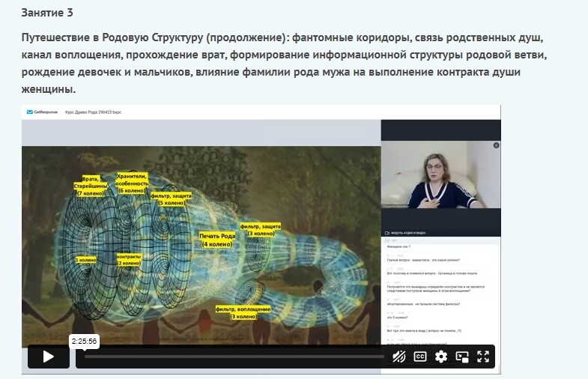Enter fullscreen video mode

coord(483,357)
